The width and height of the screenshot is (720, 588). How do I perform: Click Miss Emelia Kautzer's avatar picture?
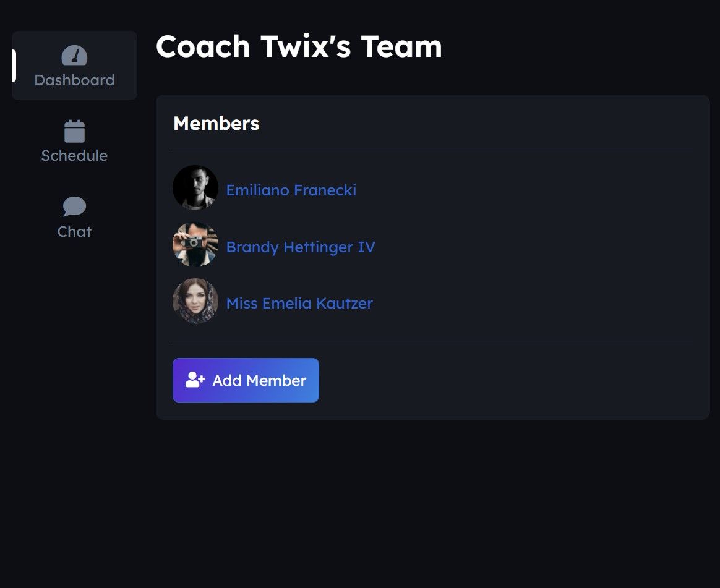tap(195, 301)
